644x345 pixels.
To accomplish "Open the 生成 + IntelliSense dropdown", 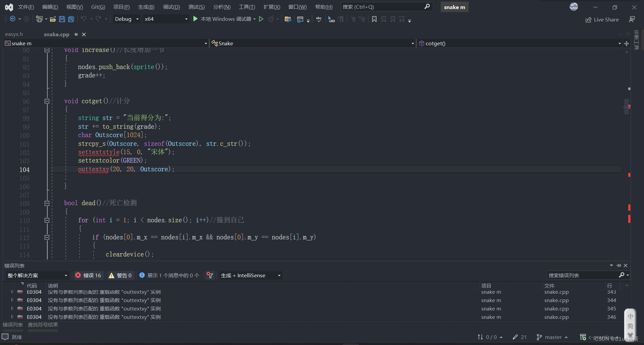I will point(250,275).
